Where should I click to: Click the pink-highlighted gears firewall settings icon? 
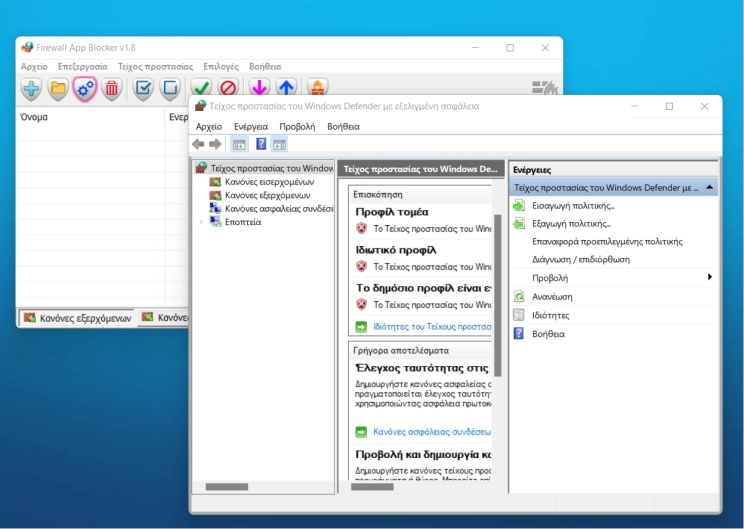pos(85,88)
